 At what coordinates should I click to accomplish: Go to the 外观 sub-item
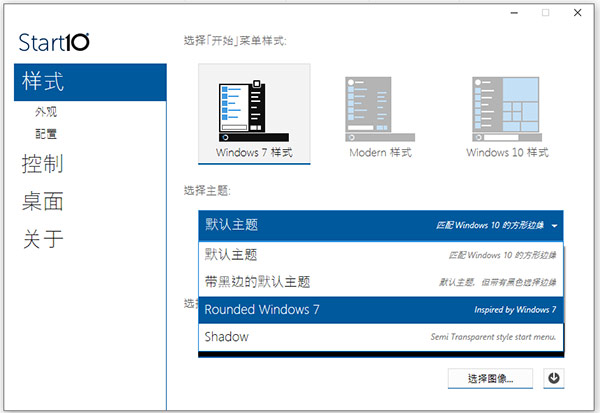[46, 112]
